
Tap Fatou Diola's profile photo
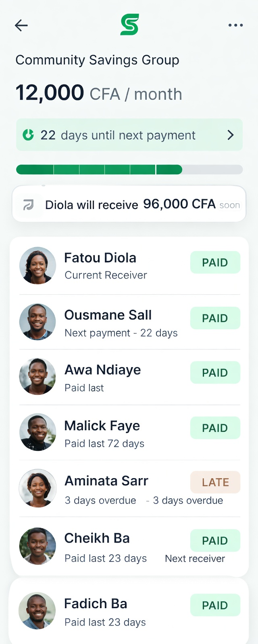[x=38, y=266]
